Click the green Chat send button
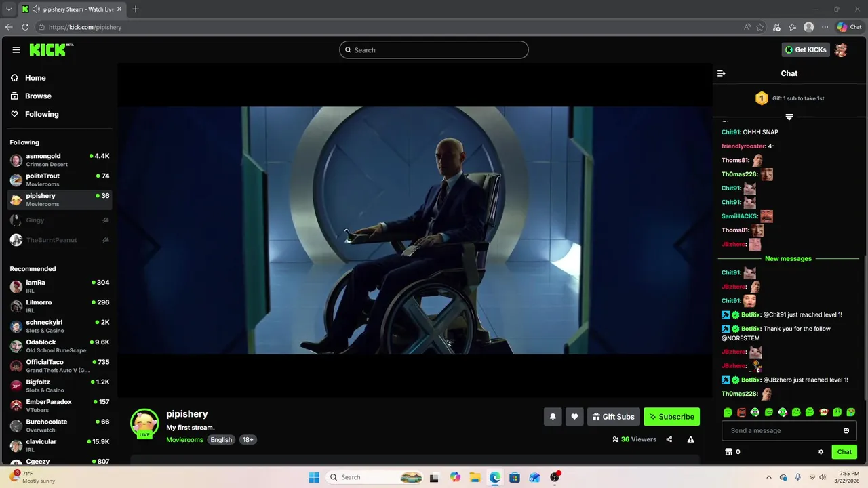 pos(844,452)
